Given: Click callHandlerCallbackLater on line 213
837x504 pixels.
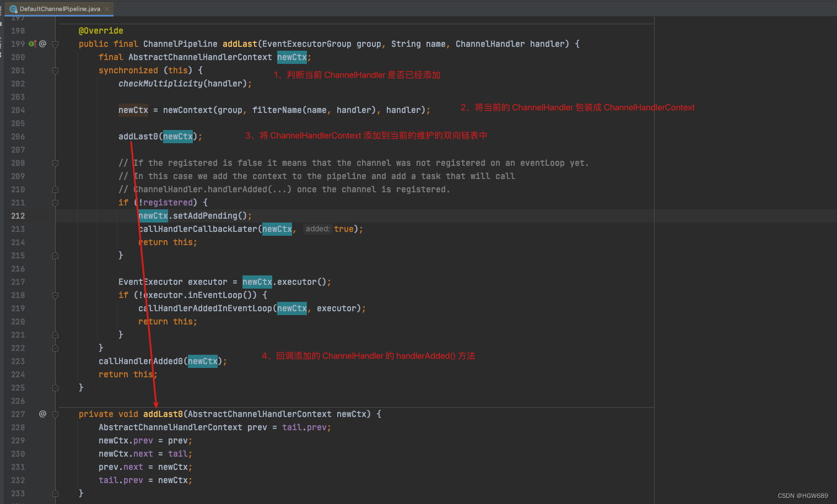Looking at the screenshot, I should 198,229.
